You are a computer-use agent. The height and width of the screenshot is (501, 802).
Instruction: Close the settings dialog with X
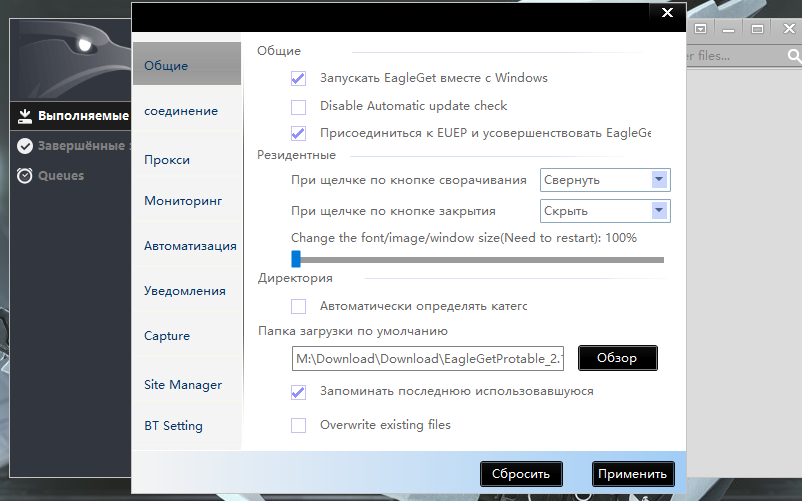667,13
